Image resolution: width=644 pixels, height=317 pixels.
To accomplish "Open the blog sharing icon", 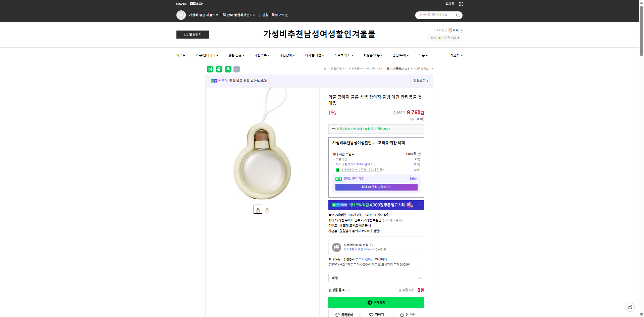I will pyautogui.click(x=209, y=69).
